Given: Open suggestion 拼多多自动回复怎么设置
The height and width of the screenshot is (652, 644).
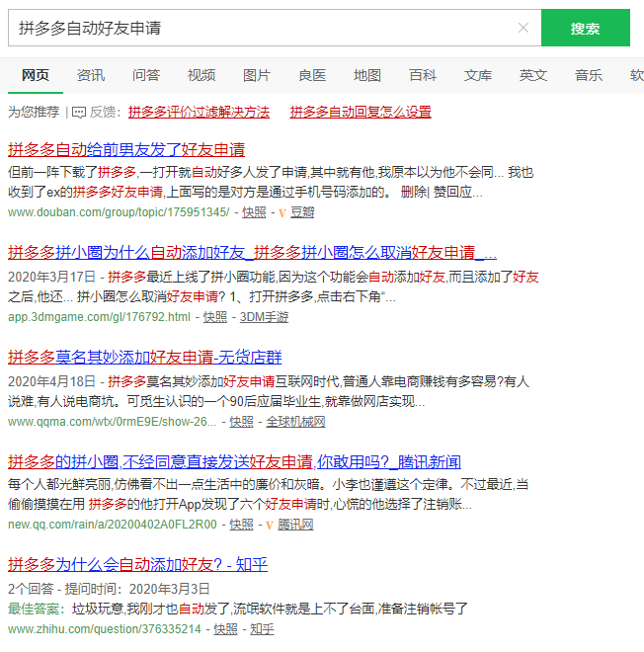Looking at the screenshot, I should 361,112.
